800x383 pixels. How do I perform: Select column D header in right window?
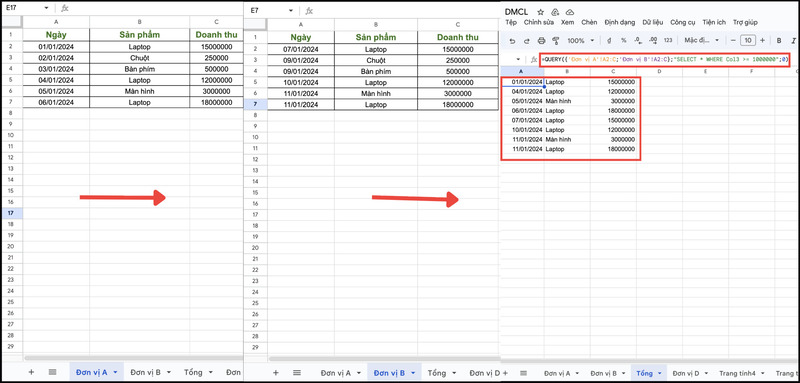click(659, 71)
